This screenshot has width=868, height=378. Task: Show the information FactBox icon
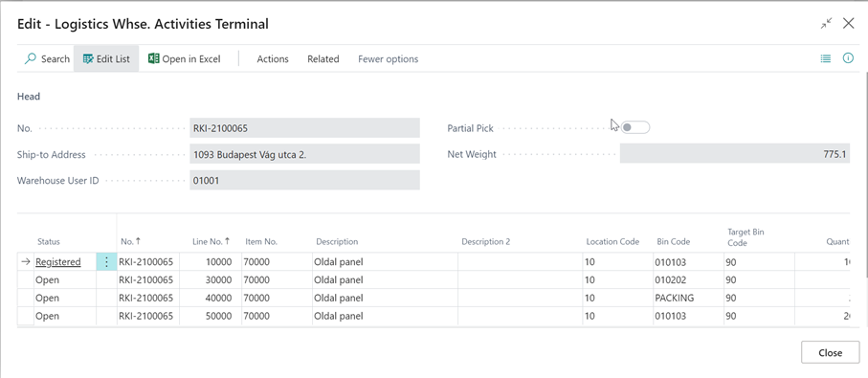coord(848,58)
